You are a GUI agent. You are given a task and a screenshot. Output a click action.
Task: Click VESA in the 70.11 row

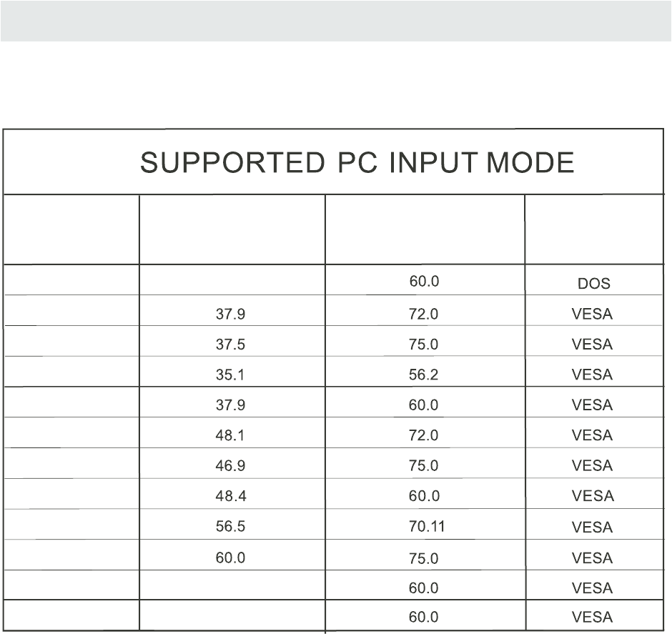point(592,527)
